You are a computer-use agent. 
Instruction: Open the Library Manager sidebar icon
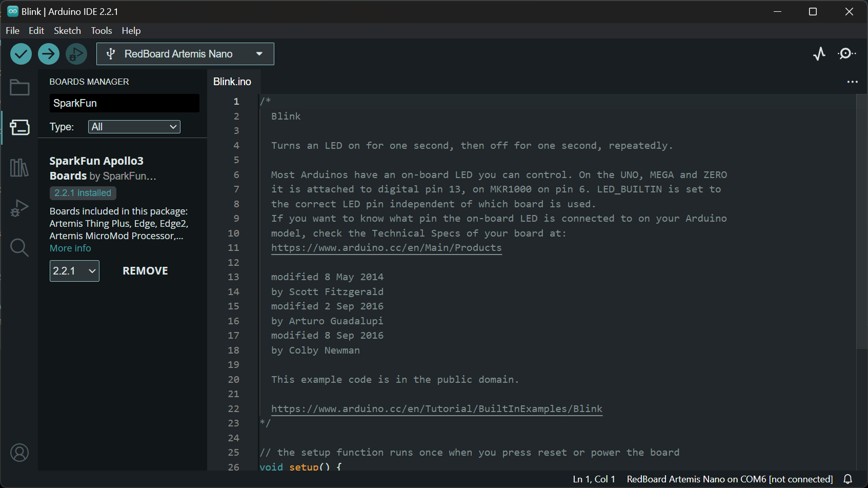[x=19, y=167]
